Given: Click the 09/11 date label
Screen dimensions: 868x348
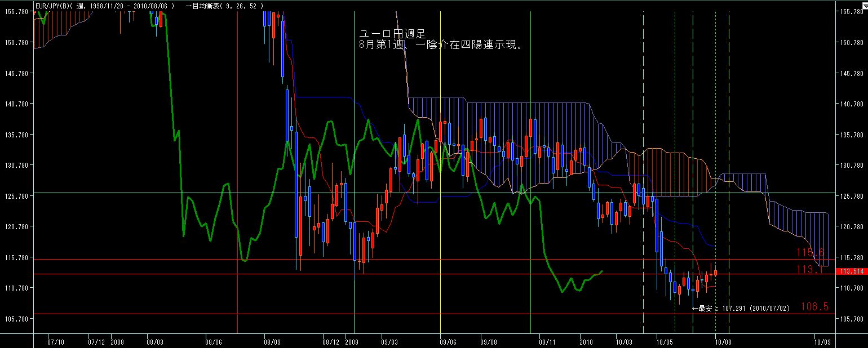Looking at the screenshot, I should pyautogui.click(x=547, y=342).
